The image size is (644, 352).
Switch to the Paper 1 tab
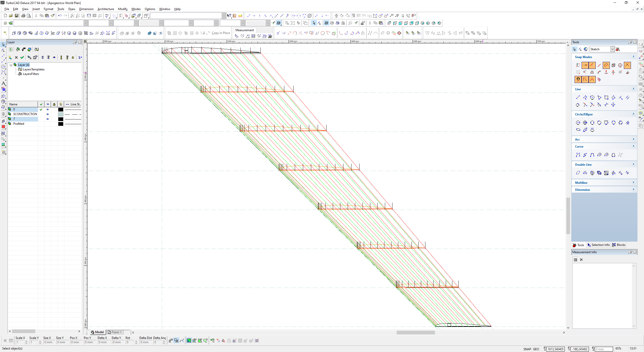(x=115, y=332)
